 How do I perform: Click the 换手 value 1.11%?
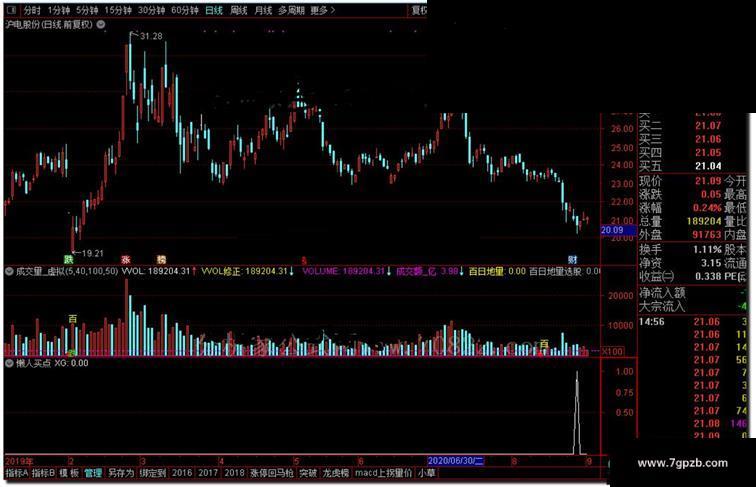[x=707, y=250]
